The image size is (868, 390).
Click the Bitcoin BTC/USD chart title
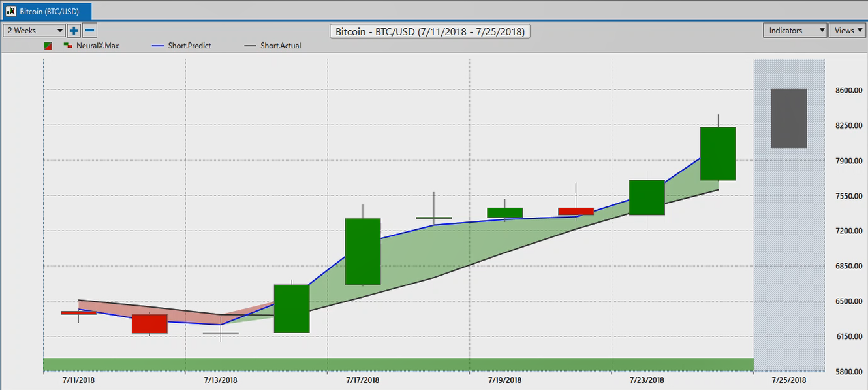[429, 31]
